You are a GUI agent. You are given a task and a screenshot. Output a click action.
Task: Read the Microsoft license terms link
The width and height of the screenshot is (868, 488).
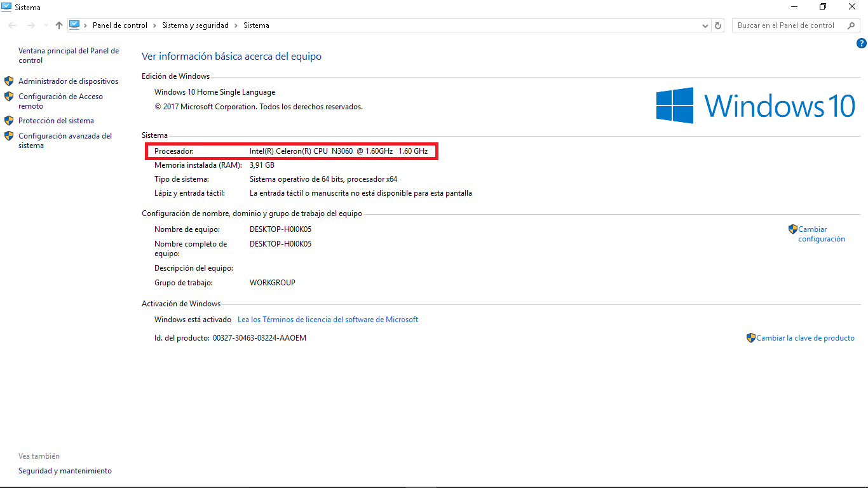click(328, 320)
